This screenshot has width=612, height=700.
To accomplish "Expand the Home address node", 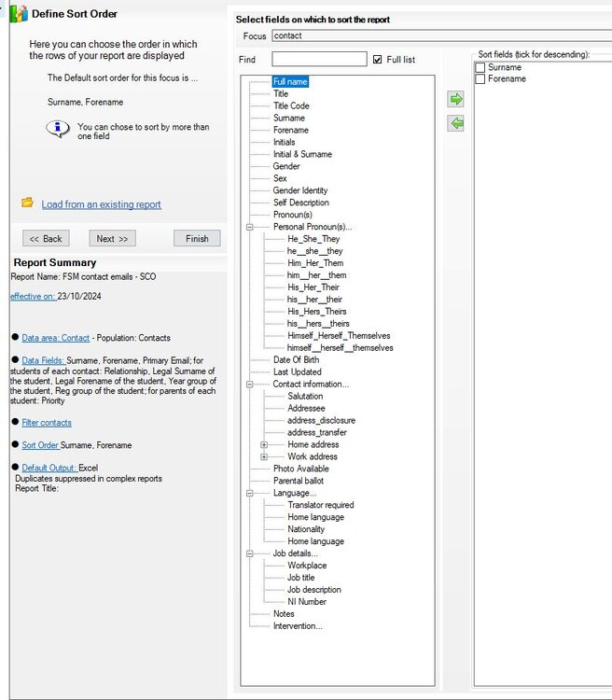I will (264, 445).
